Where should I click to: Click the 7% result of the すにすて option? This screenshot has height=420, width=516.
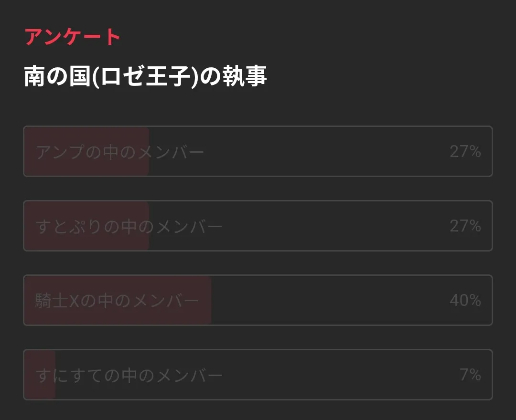pos(470,375)
